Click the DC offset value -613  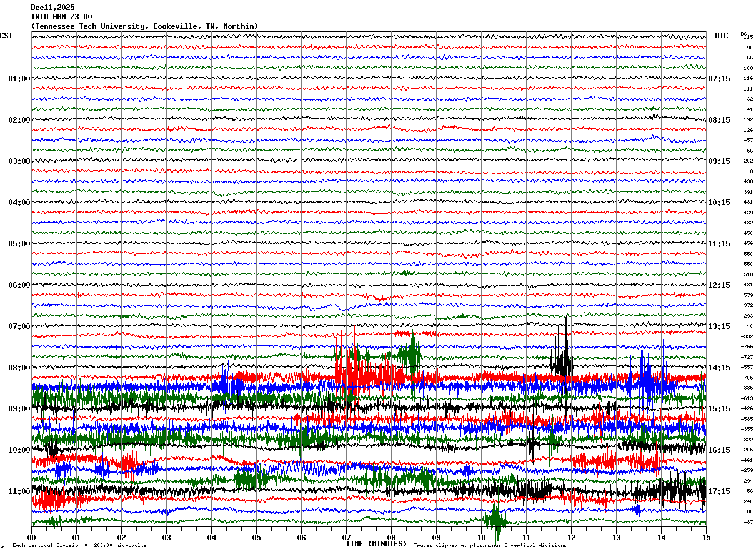(747, 398)
